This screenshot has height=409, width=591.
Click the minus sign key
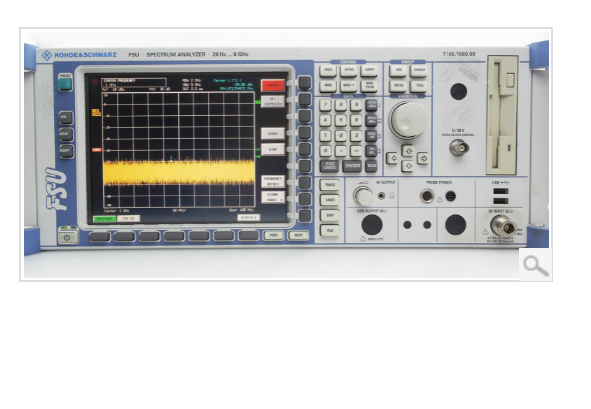(356, 151)
